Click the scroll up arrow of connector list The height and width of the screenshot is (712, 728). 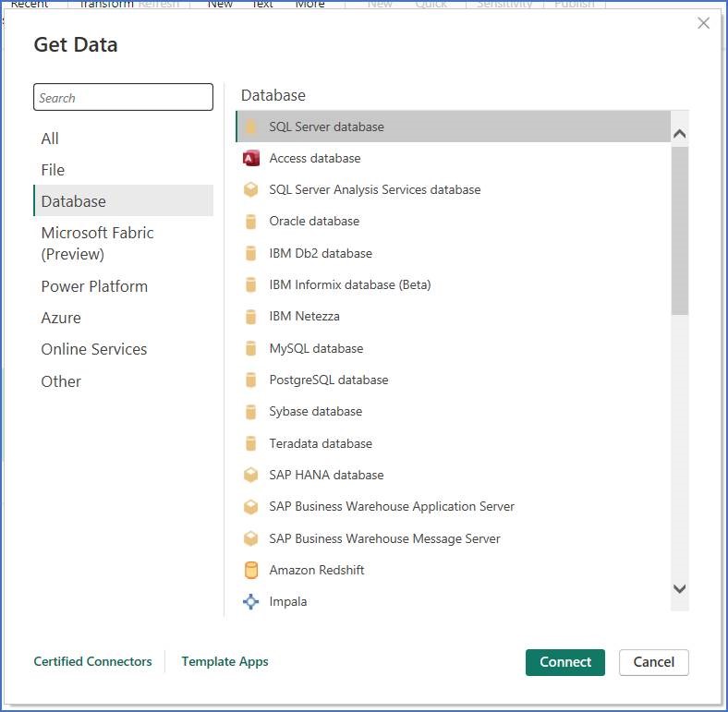[680, 134]
